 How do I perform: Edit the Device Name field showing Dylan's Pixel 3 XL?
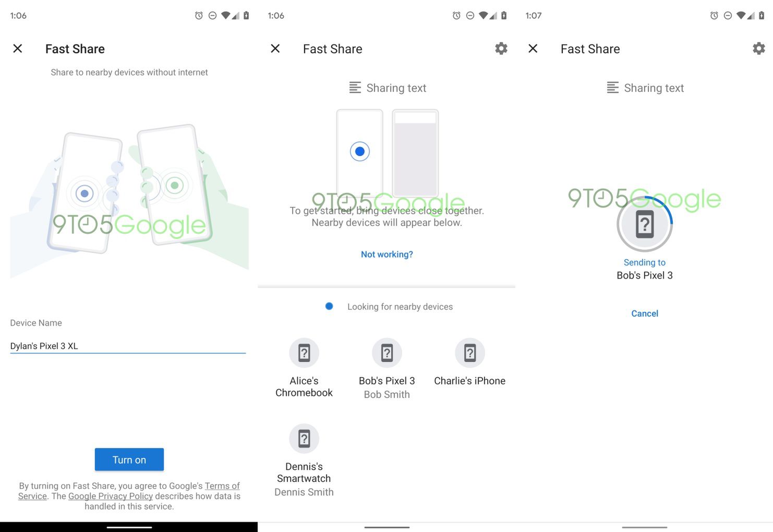[128, 345]
